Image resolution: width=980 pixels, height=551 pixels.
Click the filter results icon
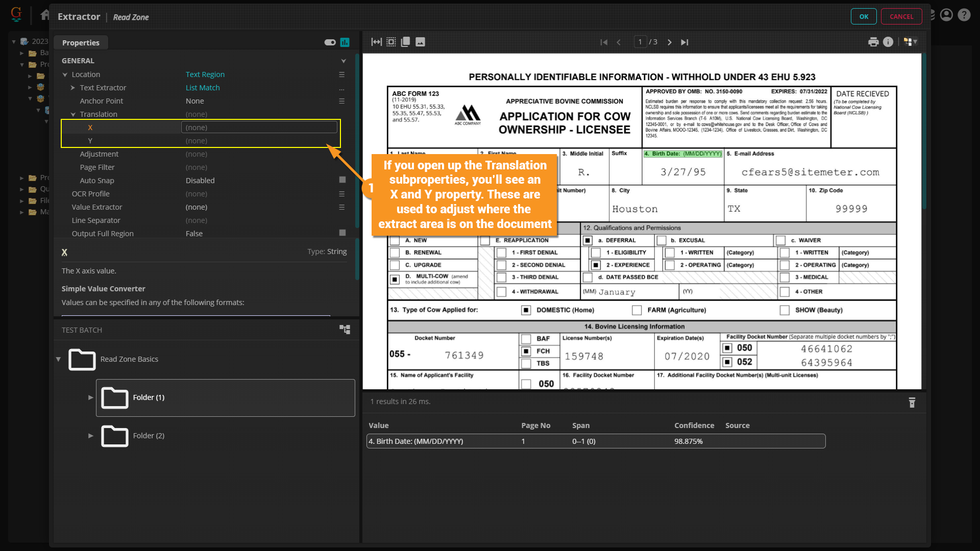pyautogui.click(x=912, y=403)
